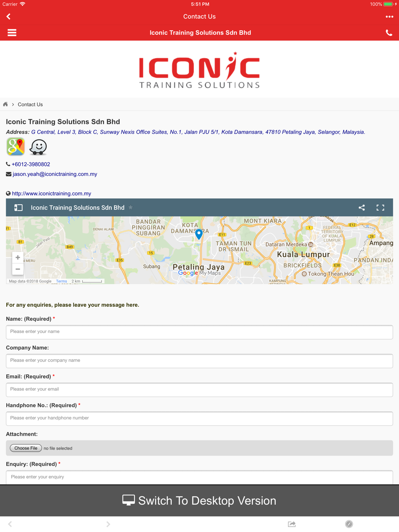Click the 'Google My Maps' logo on map
The height and width of the screenshot is (532, 399).
[199, 273]
